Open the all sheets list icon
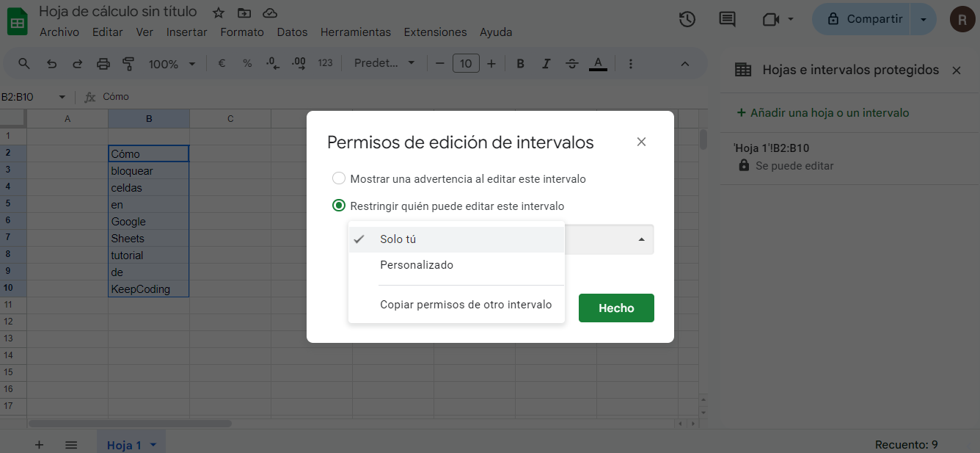 click(x=71, y=444)
